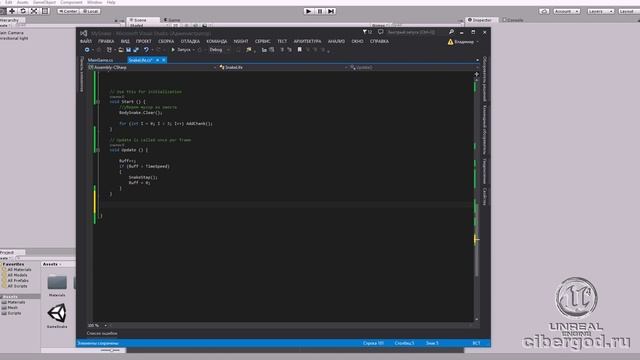Select Unity's Rotate tool icon
This screenshot has width=640, height=360.
pyautogui.click(x=23, y=11)
